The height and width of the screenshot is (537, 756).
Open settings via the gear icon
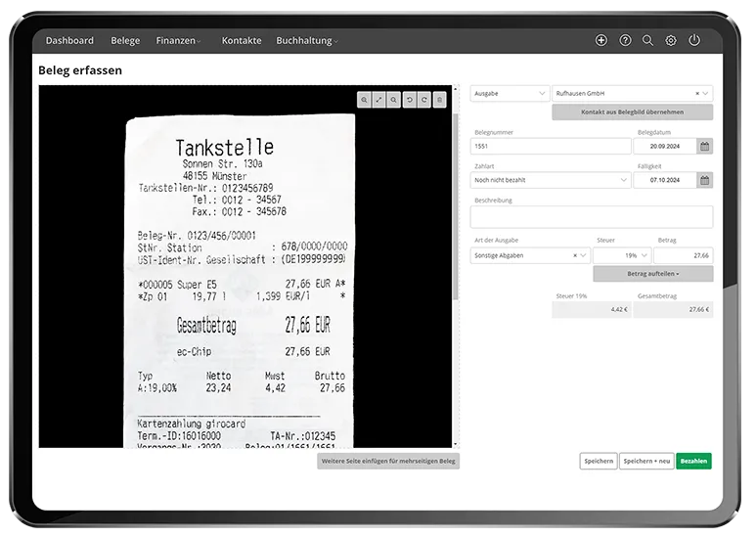coord(671,40)
